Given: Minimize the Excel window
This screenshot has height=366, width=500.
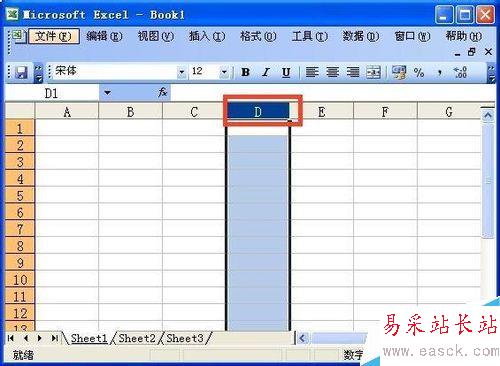Looking at the screenshot, I should point(444,15).
